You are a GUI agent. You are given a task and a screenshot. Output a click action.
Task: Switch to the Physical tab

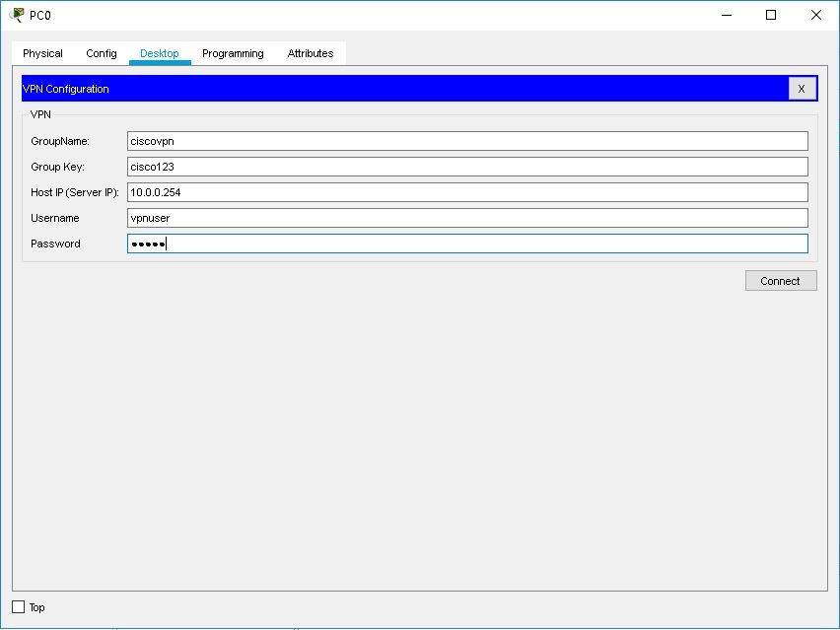pyautogui.click(x=42, y=53)
